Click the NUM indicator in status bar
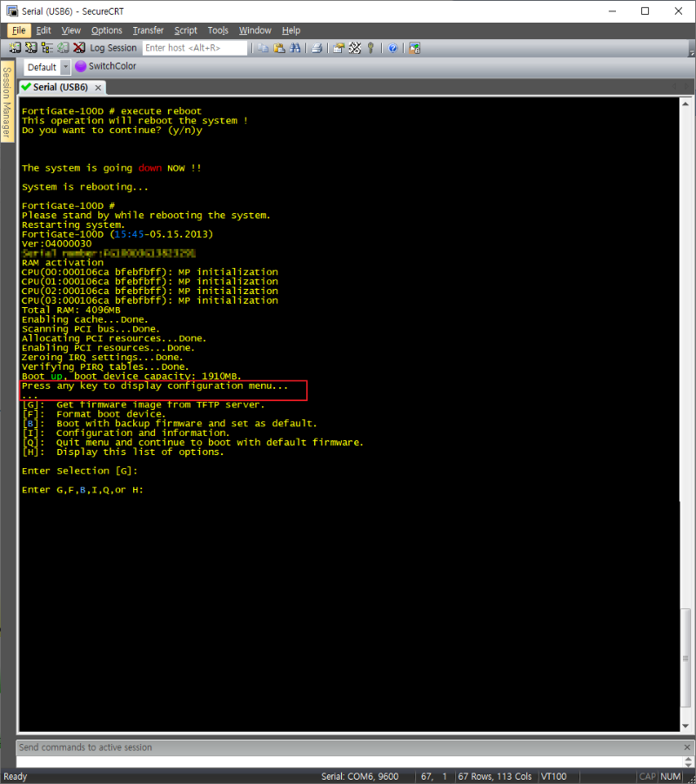 (671, 776)
